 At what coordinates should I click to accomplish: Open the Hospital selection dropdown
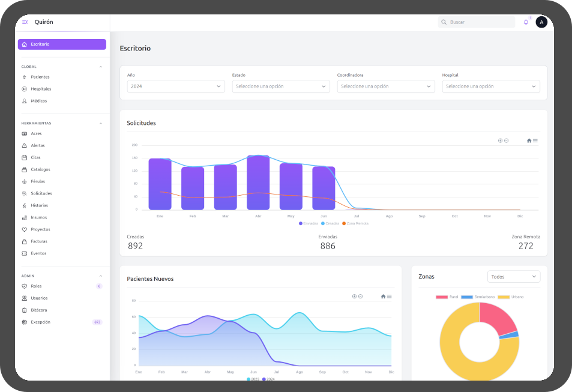[491, 86]
